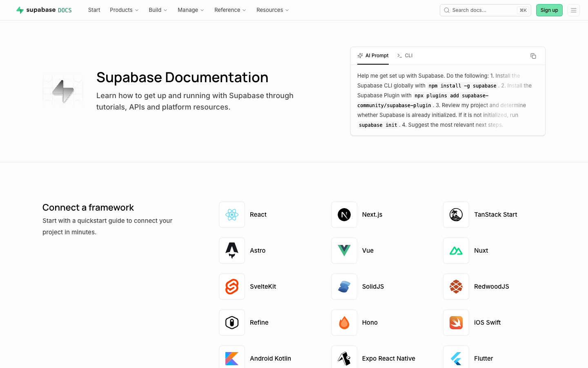Open the Expo React Native quickstart link
Viewport: 588px width, 368px height.
point(389,359)
